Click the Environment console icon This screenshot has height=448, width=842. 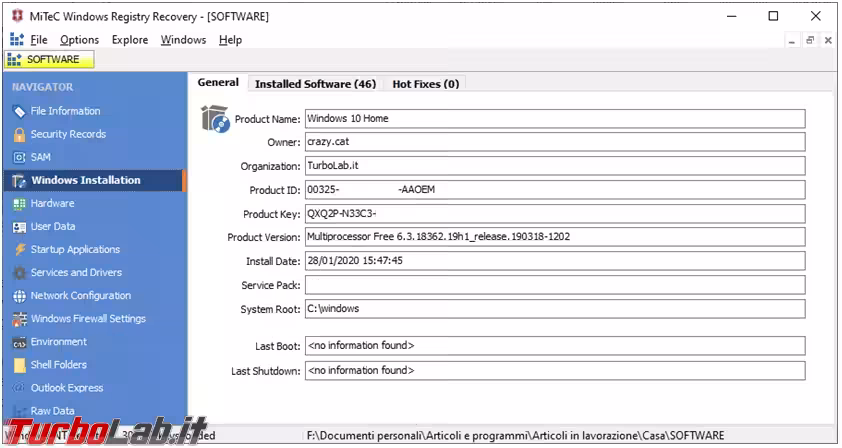[19, 343]
